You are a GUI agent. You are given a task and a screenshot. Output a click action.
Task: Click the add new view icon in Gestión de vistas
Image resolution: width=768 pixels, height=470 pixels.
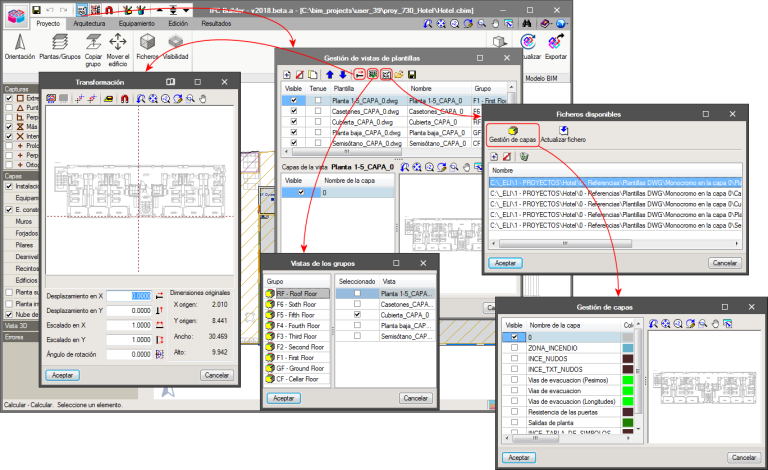[287, 74]
